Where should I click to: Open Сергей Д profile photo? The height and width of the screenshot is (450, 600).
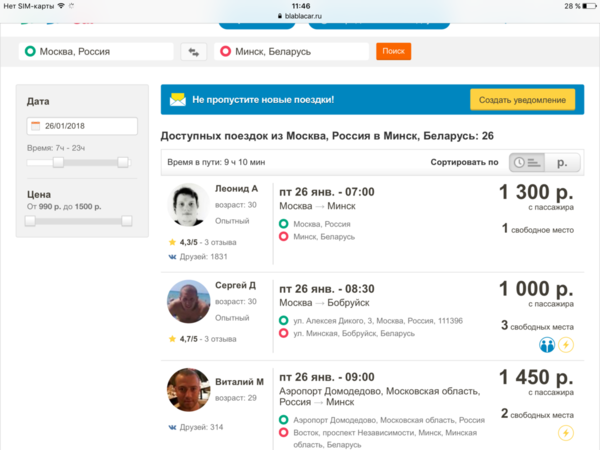[188, 302]
